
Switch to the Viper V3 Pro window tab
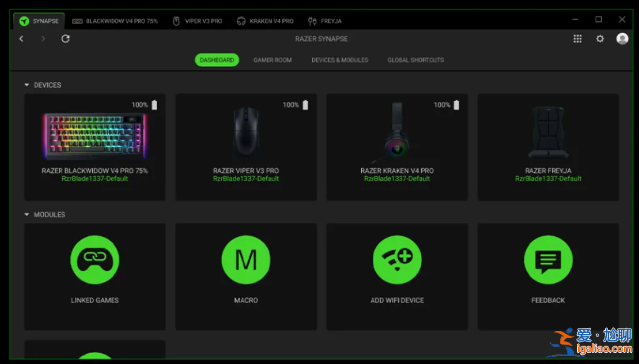point(197,21)
